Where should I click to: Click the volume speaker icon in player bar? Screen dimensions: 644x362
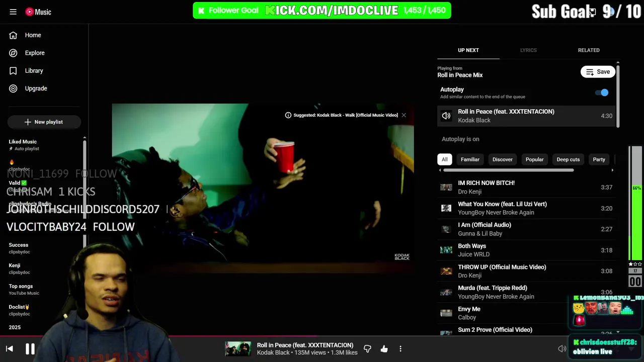[x=562, y=348]
